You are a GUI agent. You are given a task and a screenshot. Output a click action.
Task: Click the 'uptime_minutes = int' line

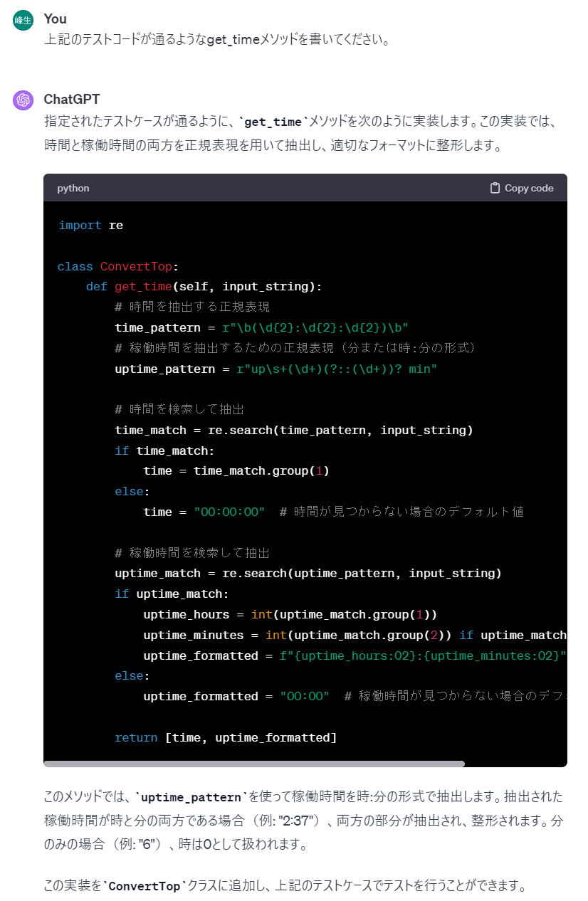[x=355, y=635]
